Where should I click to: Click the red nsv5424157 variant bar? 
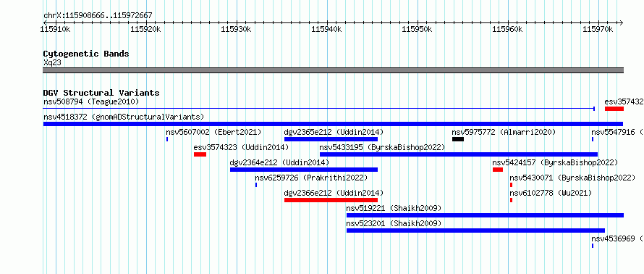[498, 170]
